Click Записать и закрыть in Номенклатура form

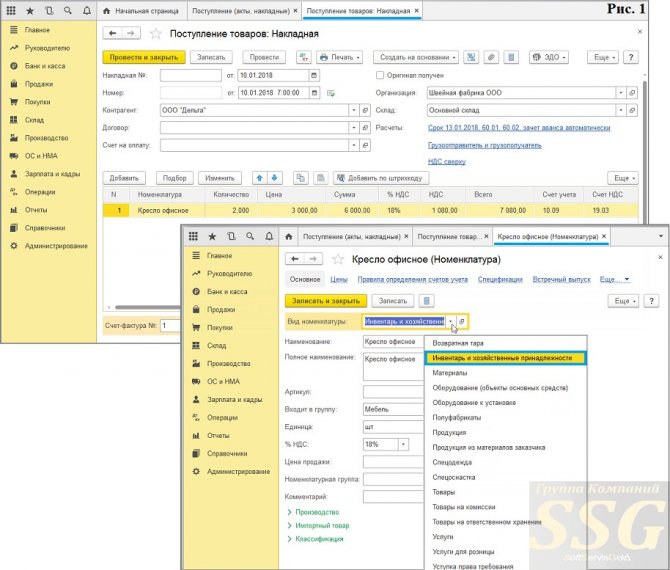tap(326, 301)
